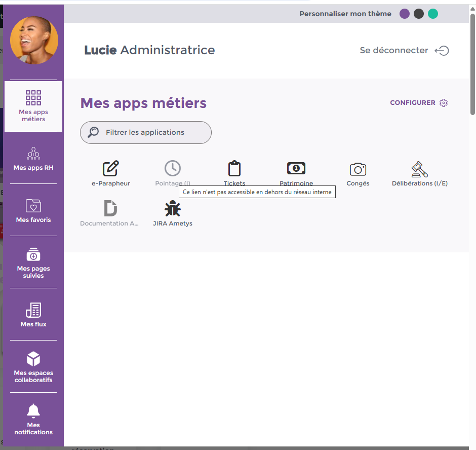Image resolution: width=476 pixels, height=450 pixels.
Task: Select the purple theme color
Action: pyautogui.click(x=405, y=14)
